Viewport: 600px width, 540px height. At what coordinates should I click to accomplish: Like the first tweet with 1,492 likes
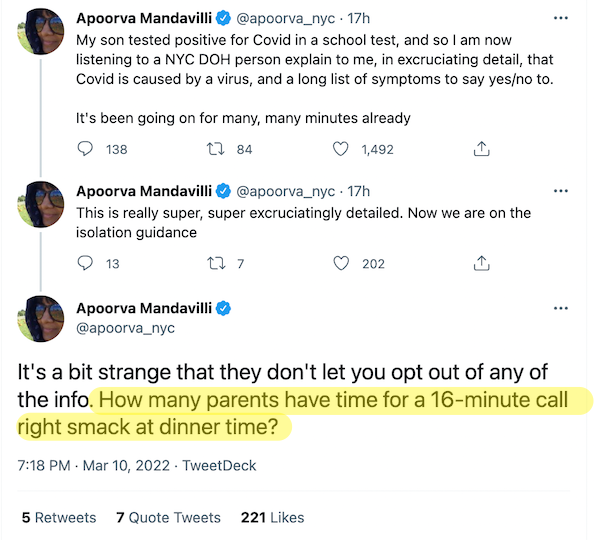coord(341,149)
